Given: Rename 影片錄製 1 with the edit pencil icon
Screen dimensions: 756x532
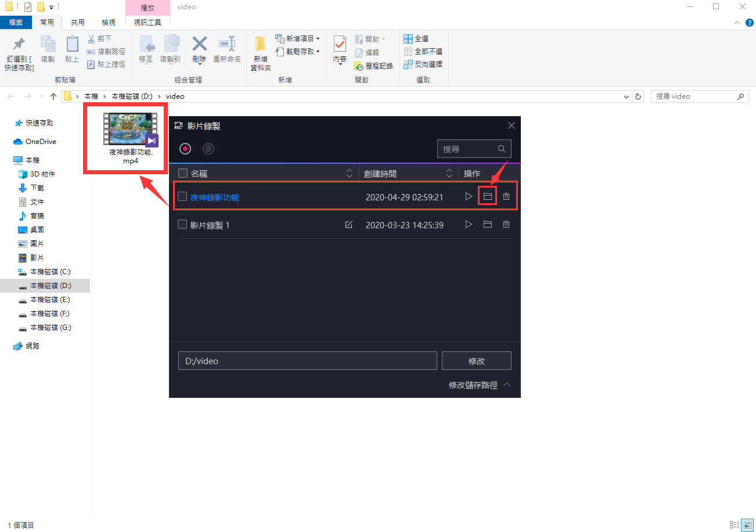Looking at the screenshot, I should click(349, 225).
